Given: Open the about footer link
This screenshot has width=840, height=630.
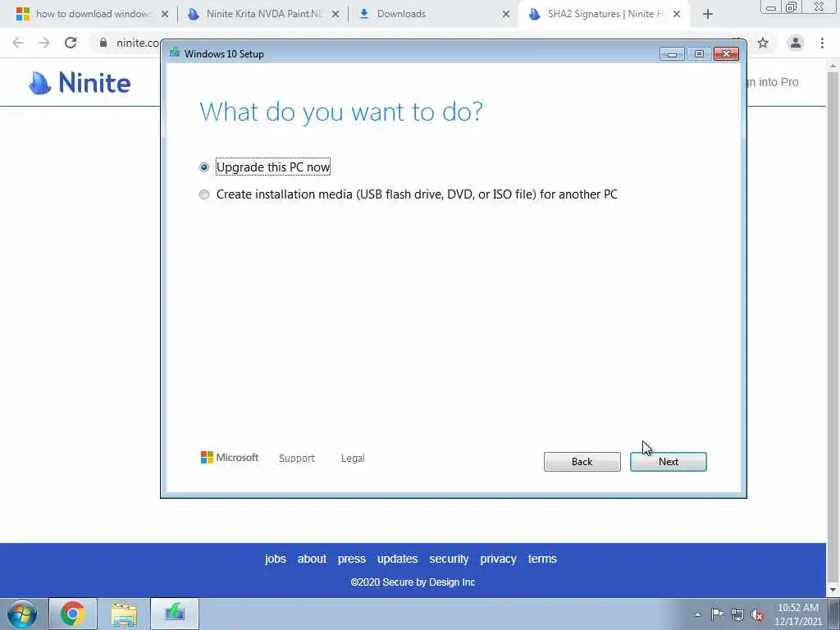Looking at the screenshot, I should 312,559.
